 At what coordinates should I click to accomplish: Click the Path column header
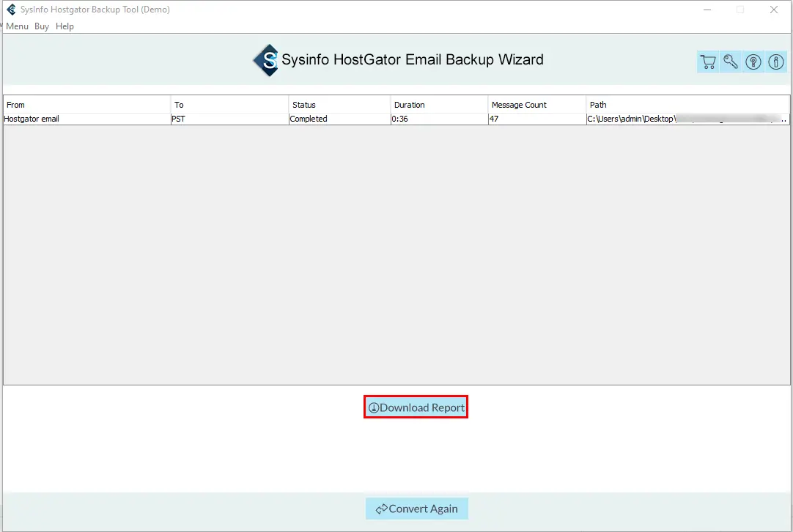click(x=687, y=105)
